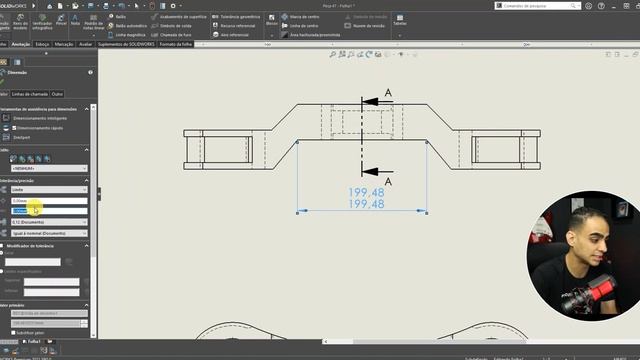Click the Rebuild traffic light icon
Viewport: 640px width, 360px height.
[x=152, y=6]
